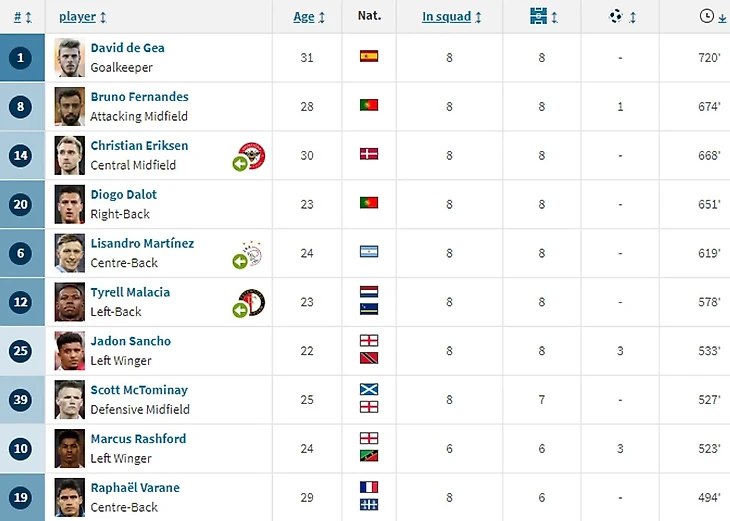Image resolution: width=730 pixels, height=521 pixels.
Task: Click Scott McTominay's name link
Action: (139, 390)
